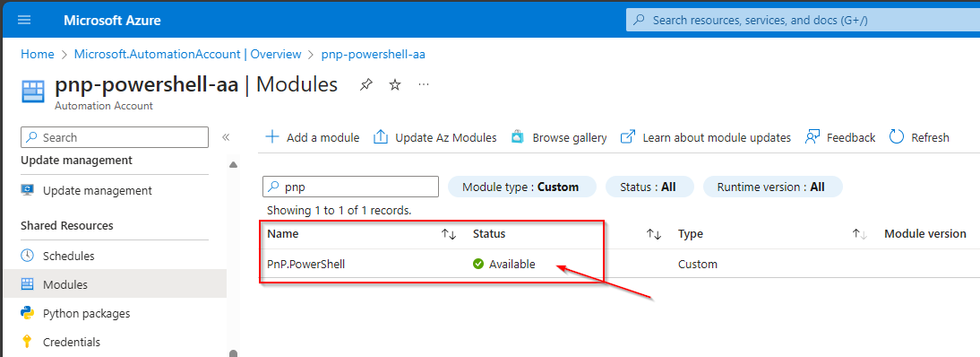Click the Feedback person icon
Screen dimensions: 980x357
pyautogui.click(x=812, y=136)
